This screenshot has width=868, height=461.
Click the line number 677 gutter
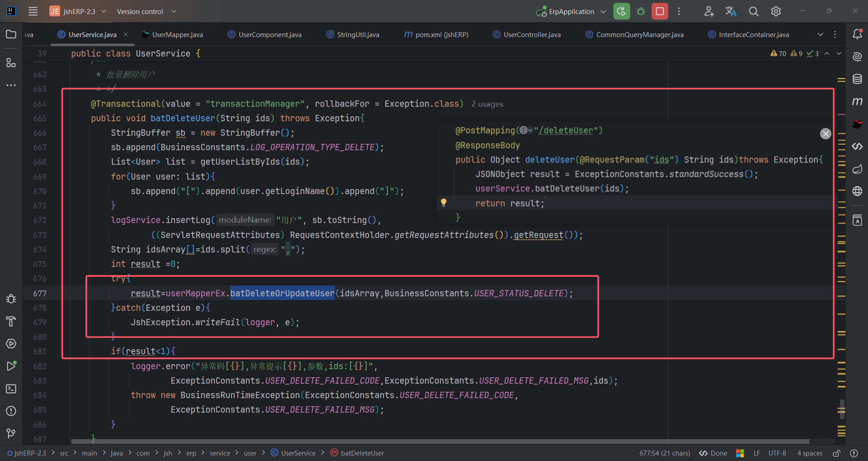tap(40, 293)
